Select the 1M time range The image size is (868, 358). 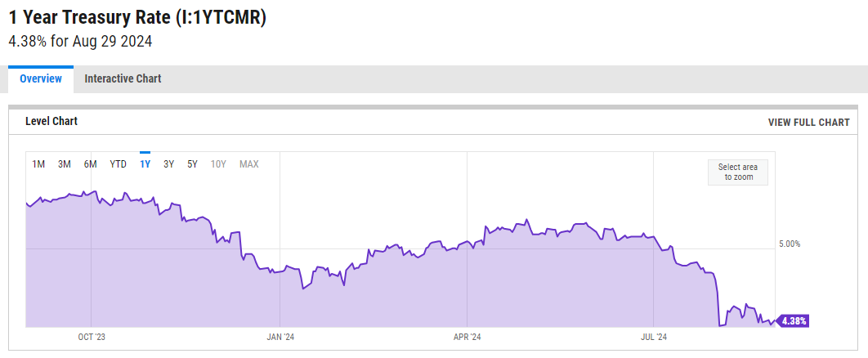(38, 163)
